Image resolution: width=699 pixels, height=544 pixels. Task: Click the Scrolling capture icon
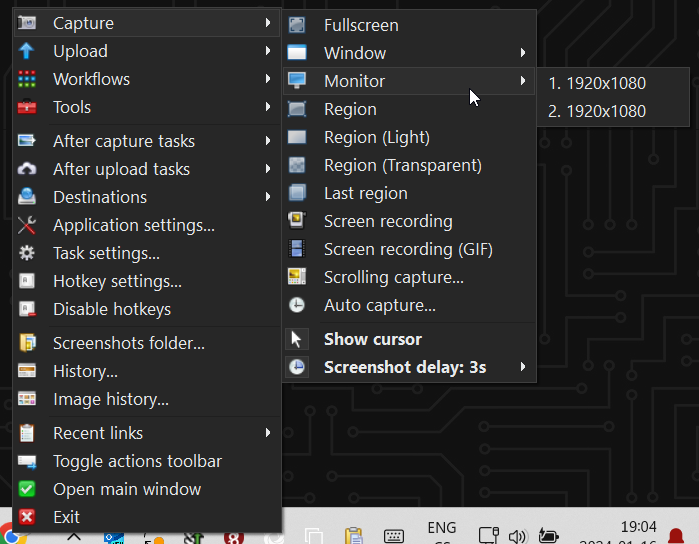[297, 277]
